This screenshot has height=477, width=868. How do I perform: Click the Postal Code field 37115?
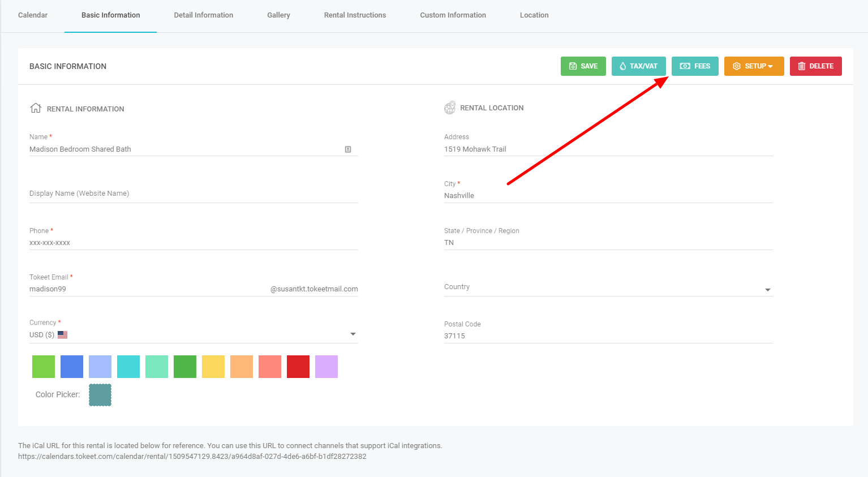point(608,336)
